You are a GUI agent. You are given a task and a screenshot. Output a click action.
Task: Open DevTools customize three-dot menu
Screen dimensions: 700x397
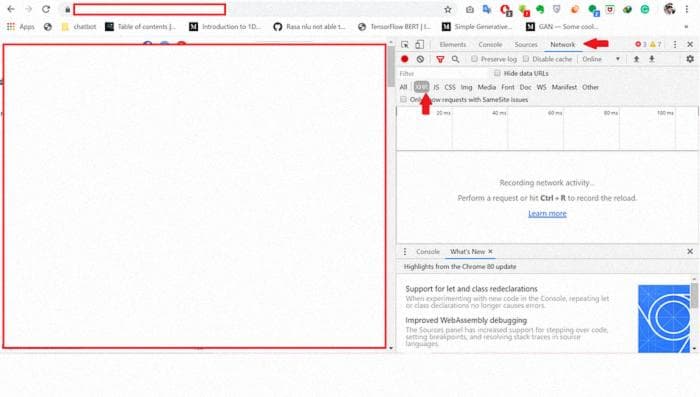point(675,44)
